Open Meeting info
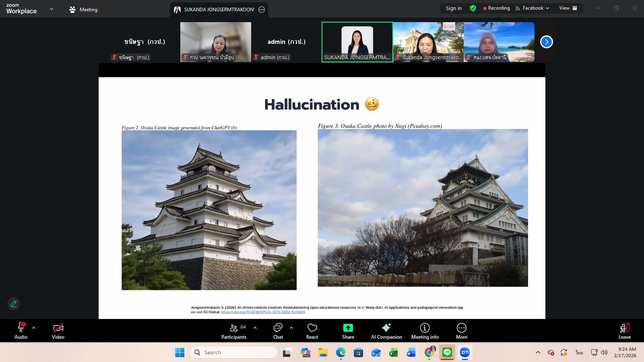Image resolution: width=644 pixels, height=362 pixels. [x=425, y=331]
